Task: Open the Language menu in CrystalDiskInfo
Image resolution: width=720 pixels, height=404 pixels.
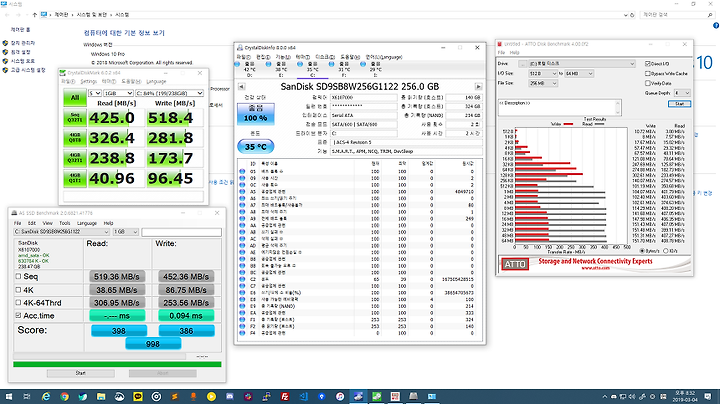Action: [384, 57]
